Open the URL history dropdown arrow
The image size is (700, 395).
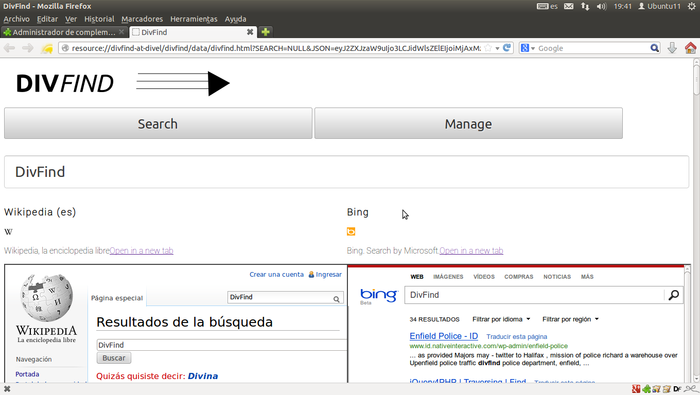click(x=497, y=48)
